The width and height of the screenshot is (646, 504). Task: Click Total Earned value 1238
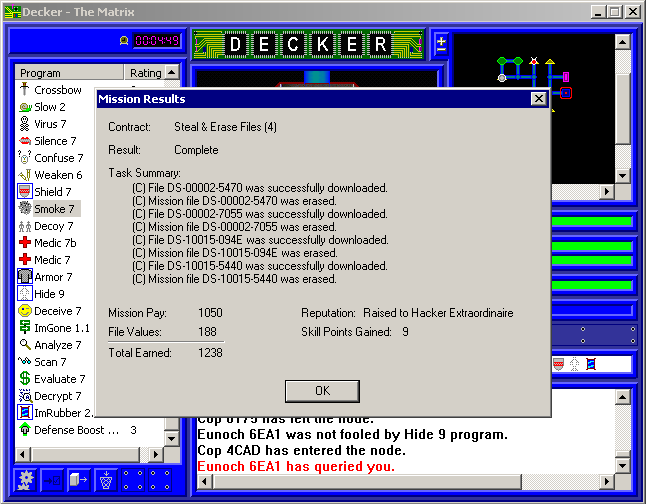[210, 353]
